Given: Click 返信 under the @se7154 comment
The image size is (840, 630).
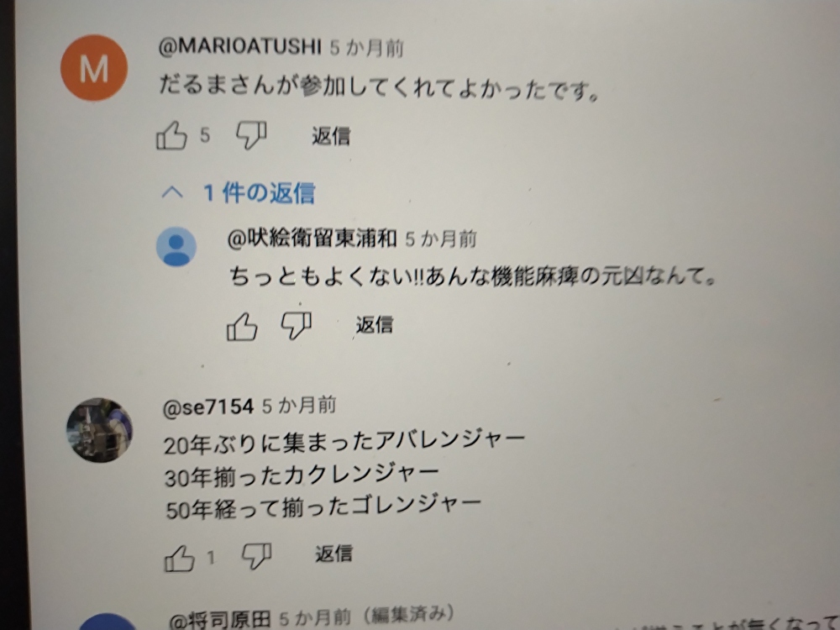Looking at the screenshot, I should point(333,554).
